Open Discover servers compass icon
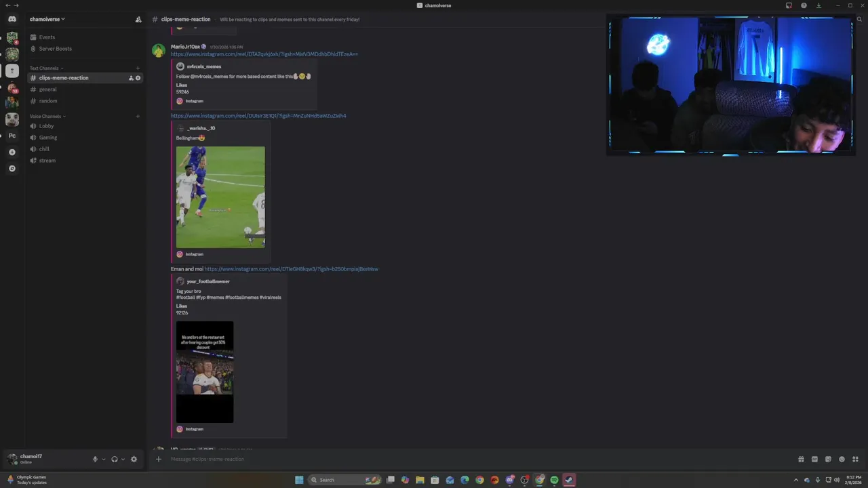This screenshot has height=488, width=868. [12, 168]
